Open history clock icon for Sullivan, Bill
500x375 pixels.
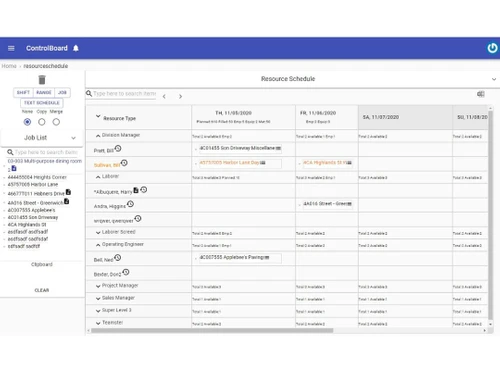[124, 163]
